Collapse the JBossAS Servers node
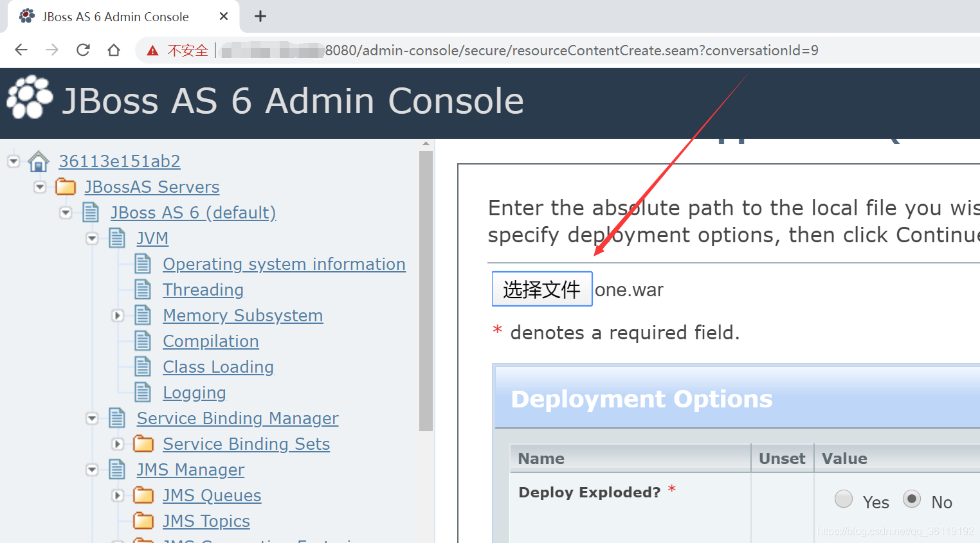980x543 pixels. (40, 187)
